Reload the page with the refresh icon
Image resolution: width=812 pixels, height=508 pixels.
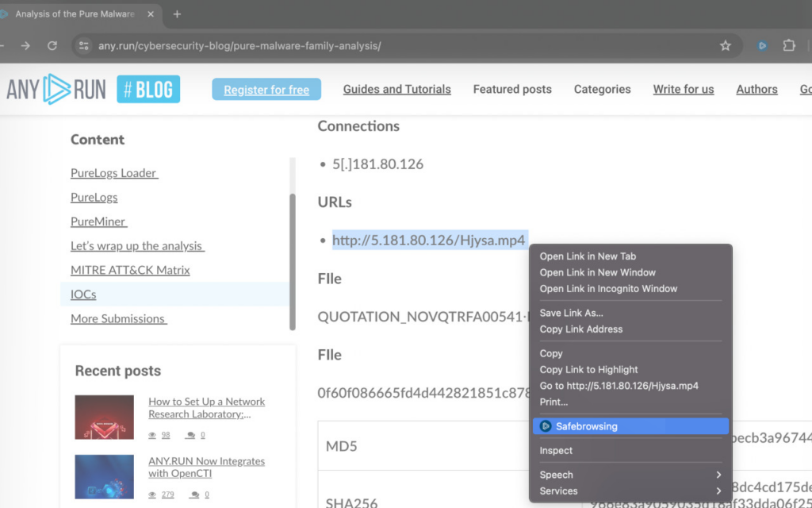coord(52,46)
